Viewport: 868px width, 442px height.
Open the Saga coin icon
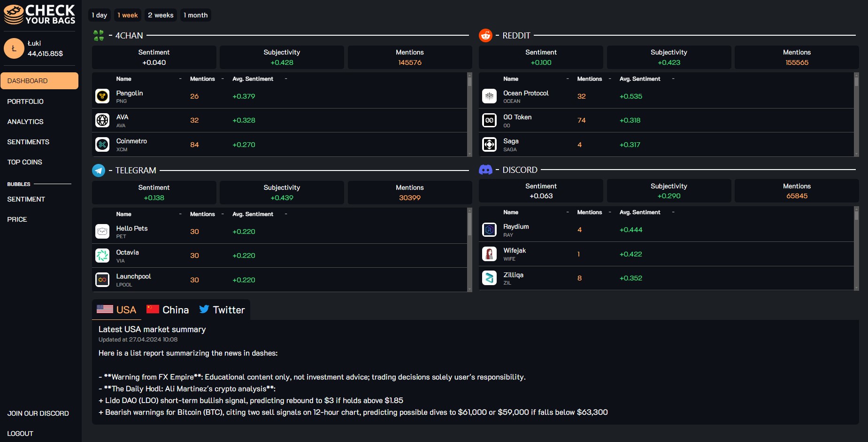coord(489,144)
